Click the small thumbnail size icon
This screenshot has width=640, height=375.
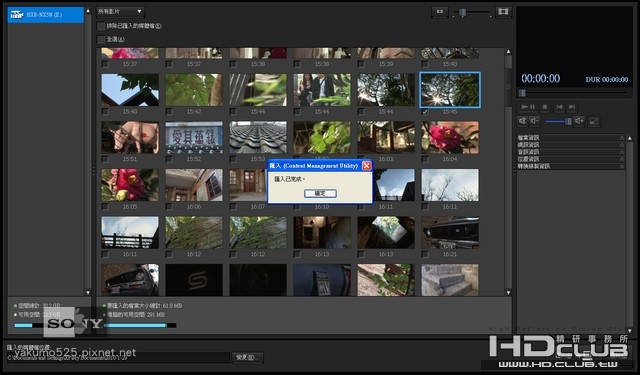tap(440, 12)
